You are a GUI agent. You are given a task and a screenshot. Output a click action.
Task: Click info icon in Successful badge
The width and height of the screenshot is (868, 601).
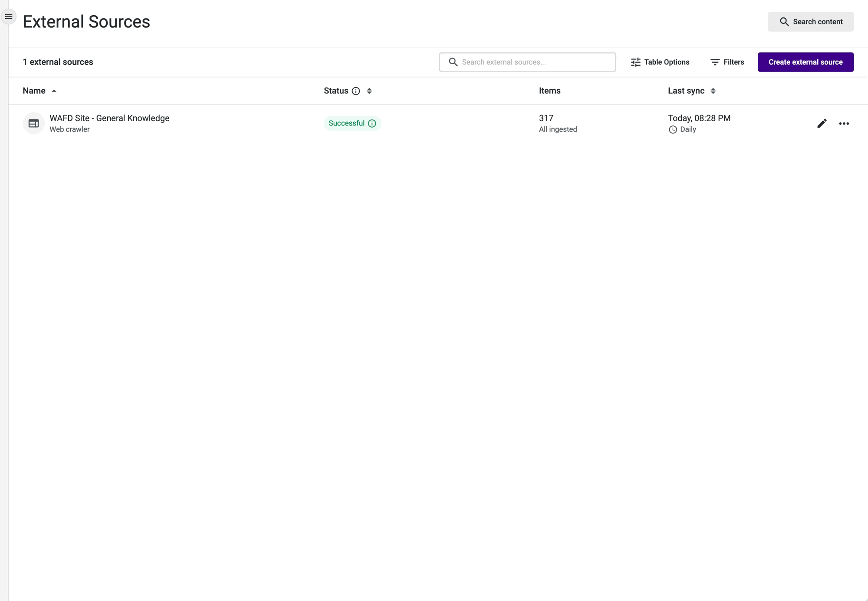click(372, 124)
